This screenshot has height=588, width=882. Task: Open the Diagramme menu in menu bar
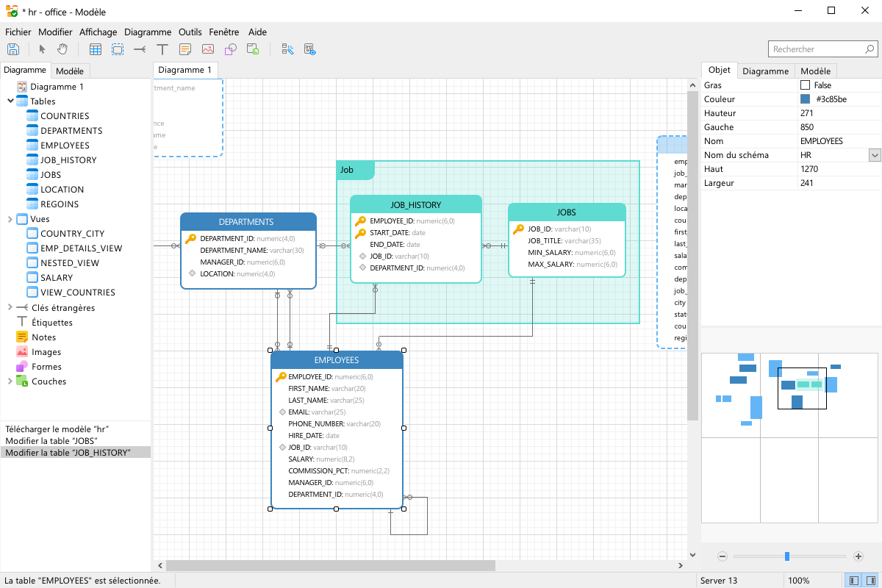click(148, 32)
